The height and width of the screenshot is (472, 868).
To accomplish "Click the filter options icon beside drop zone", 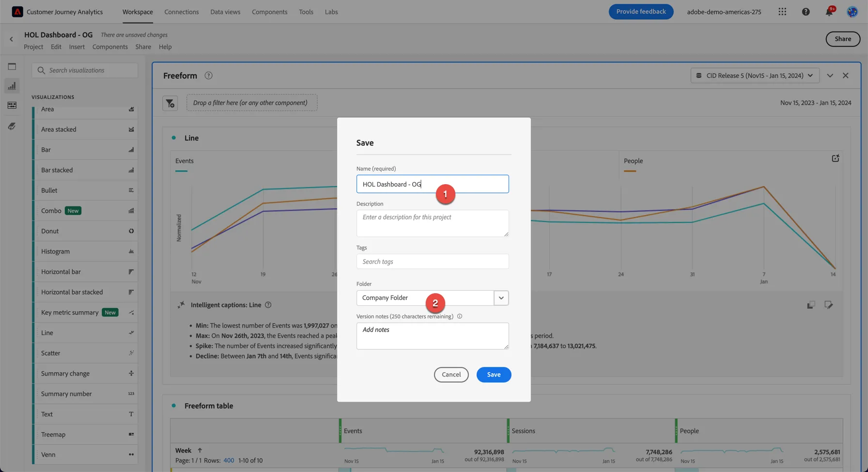I will pos(170,103).
